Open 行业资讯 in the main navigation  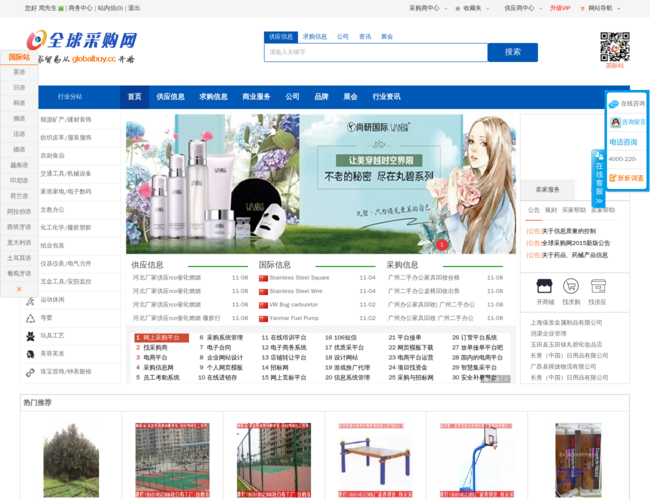click(386, 97)
